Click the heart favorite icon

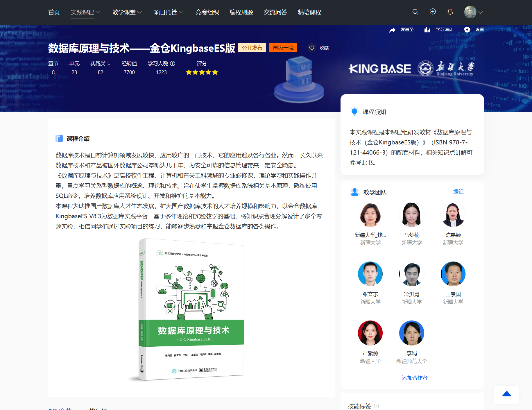tap(312, 48)
